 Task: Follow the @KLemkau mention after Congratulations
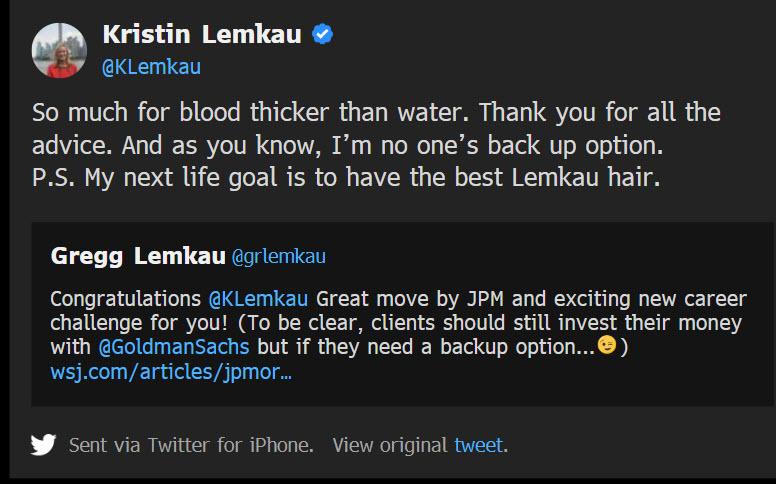point(260,299)
